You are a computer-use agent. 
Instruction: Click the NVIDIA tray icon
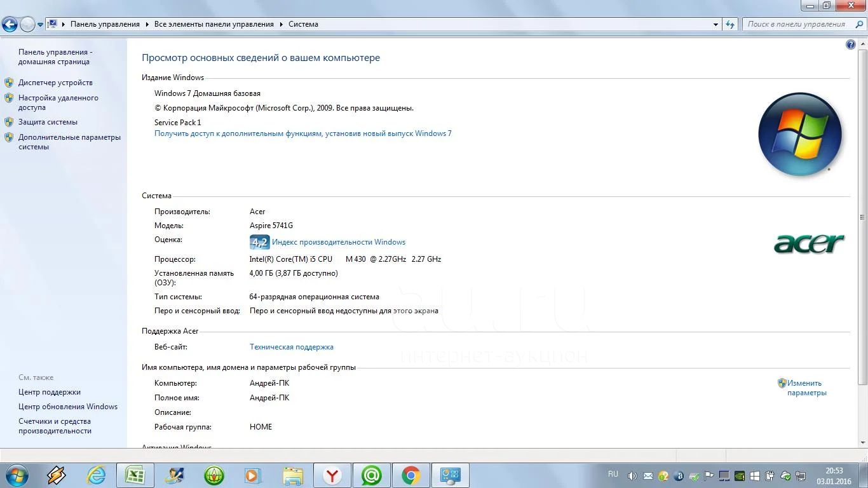tap(739, 476)
